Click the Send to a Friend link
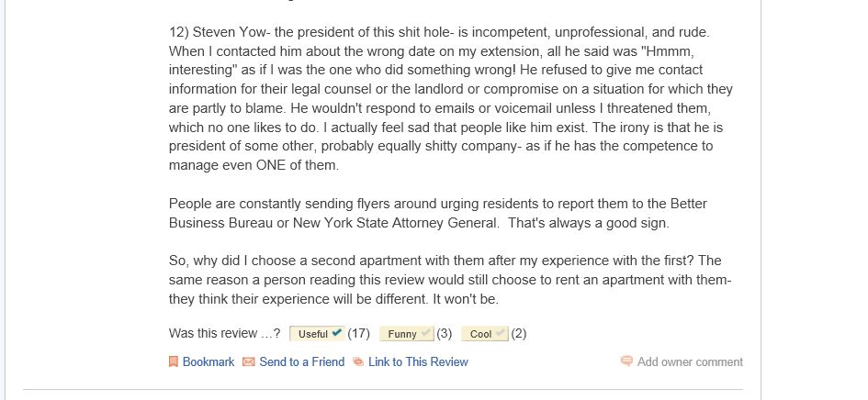This screenshot has height=400, width=868. [301, 362]
